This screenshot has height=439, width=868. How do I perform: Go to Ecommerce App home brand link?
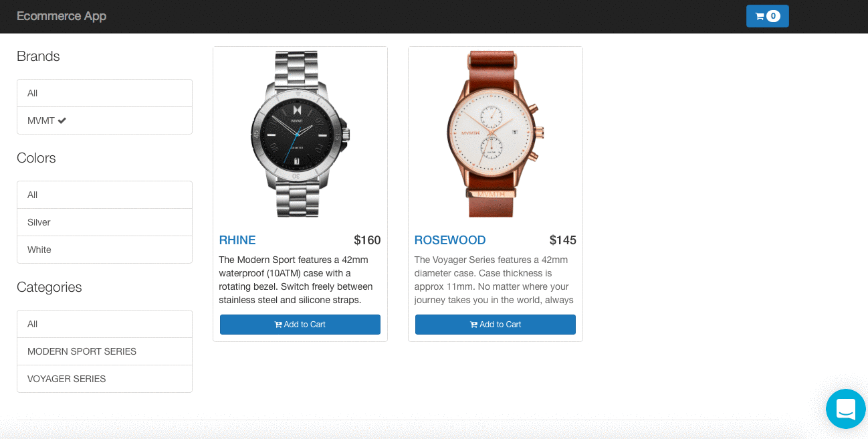pos(62,16)
